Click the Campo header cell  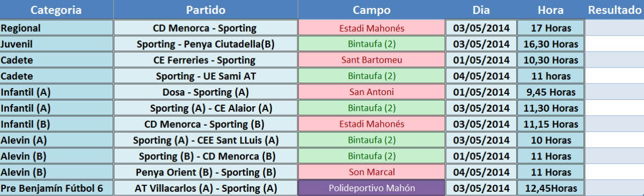(371, 10)
